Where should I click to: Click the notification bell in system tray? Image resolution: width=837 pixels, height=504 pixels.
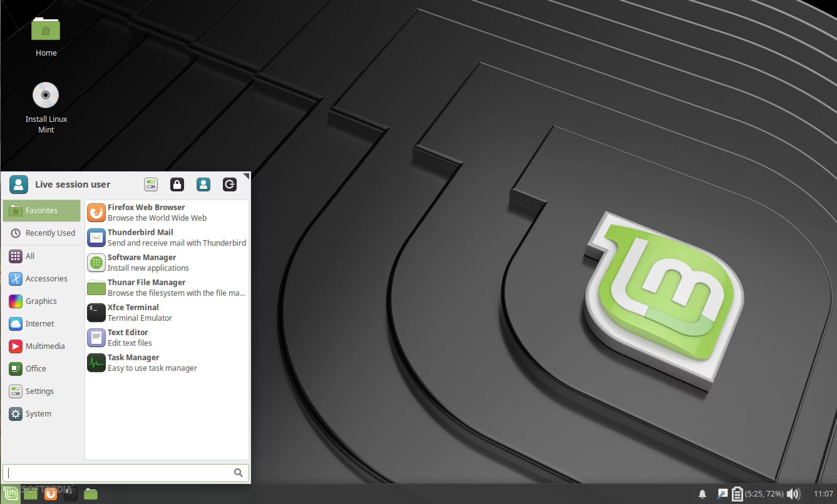[702, 494]
